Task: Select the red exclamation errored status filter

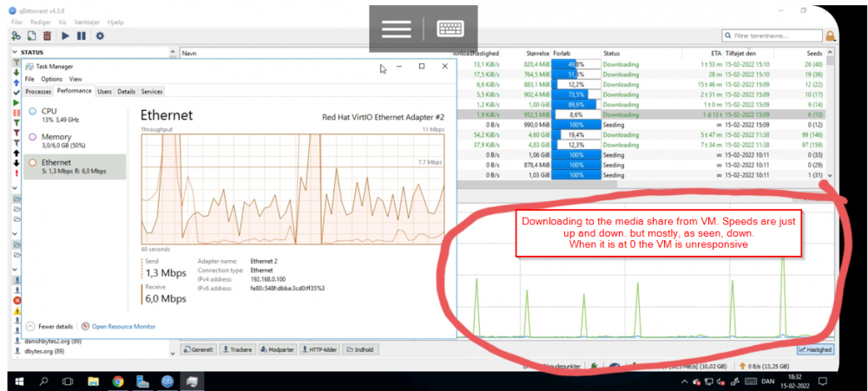Action: tap(16, 173)
